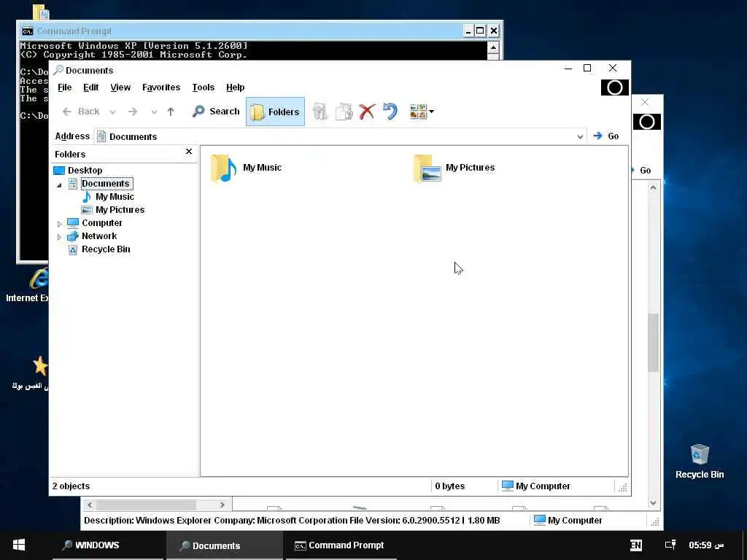The image size is (747, 560).
Task: Select the My Pictures folder icon
Action: pyautogui.click(x=427, y=168)
